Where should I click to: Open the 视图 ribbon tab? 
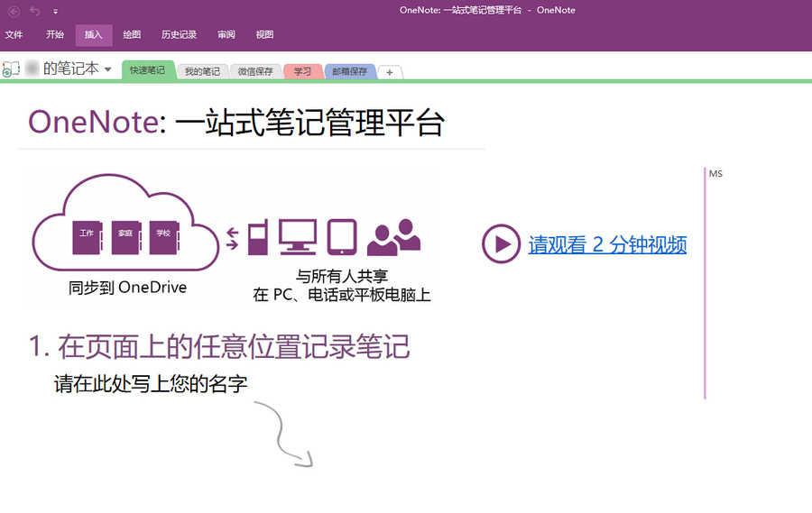click(264, 34)
